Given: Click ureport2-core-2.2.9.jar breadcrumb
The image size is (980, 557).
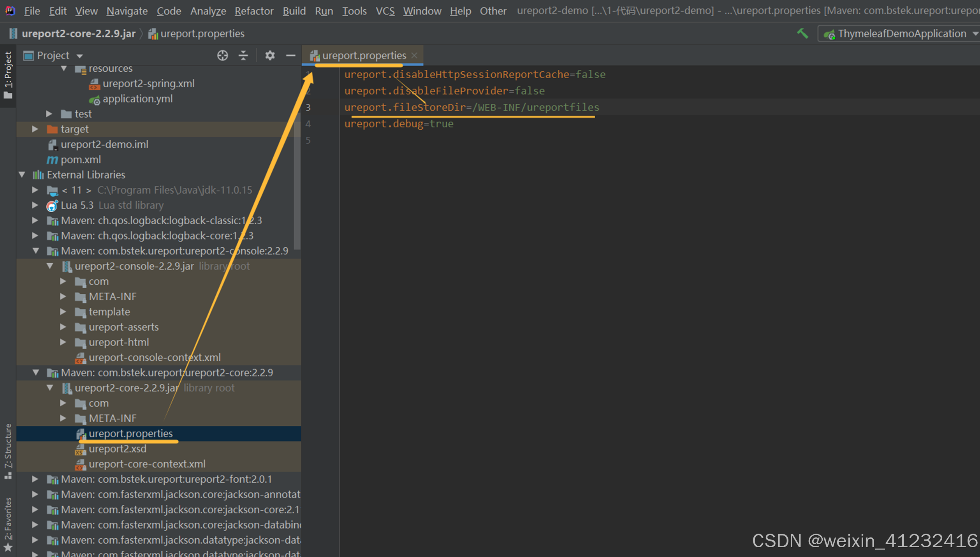Looking at the screenshot, I should (x=78, y=34).
